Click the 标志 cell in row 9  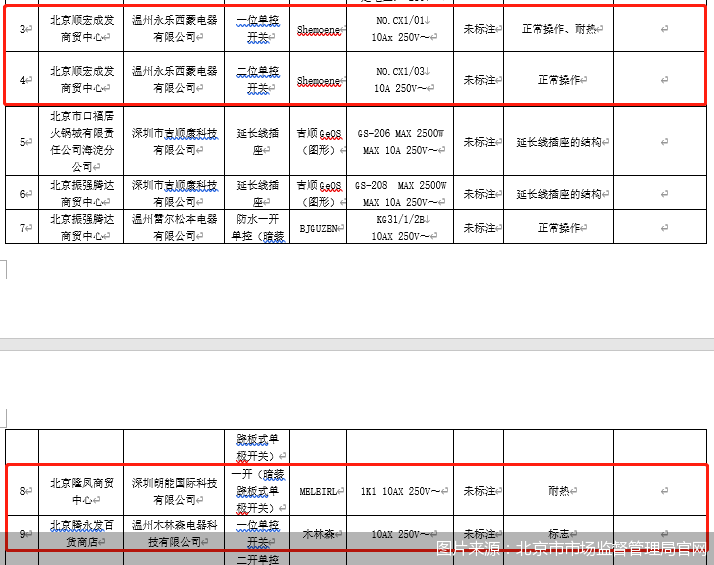(558, 535)
